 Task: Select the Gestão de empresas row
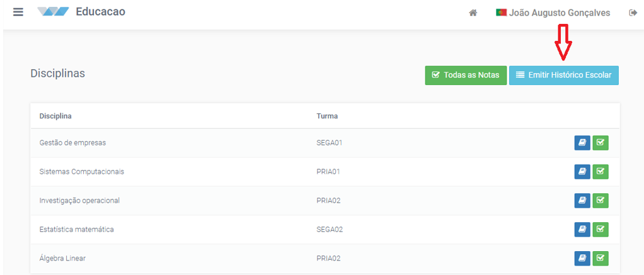(x=325, y=143)
